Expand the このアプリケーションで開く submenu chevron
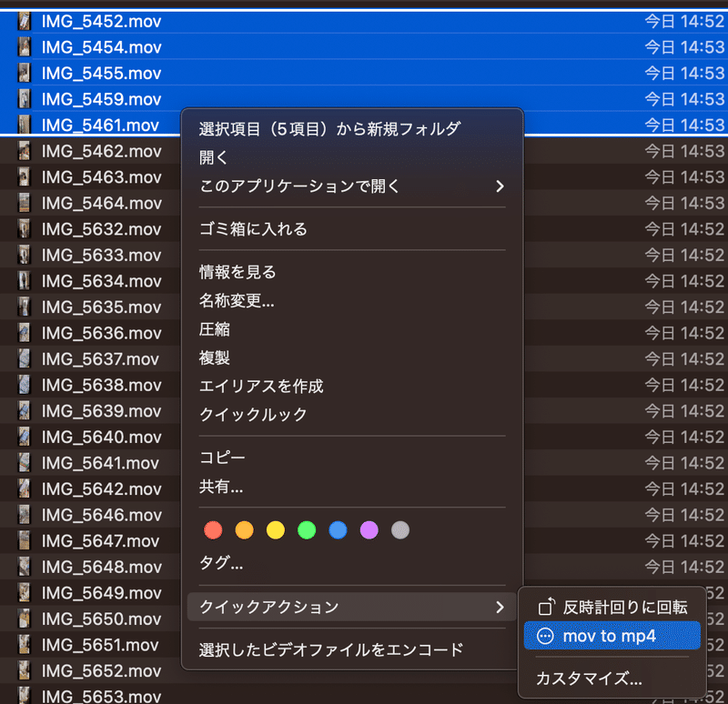728x704 pixels. click(x=499, y=186)
